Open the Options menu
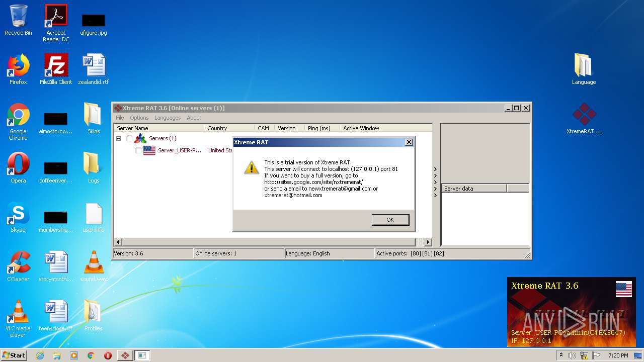Viewport: 644px width, 362px height. tap(139, 118)
